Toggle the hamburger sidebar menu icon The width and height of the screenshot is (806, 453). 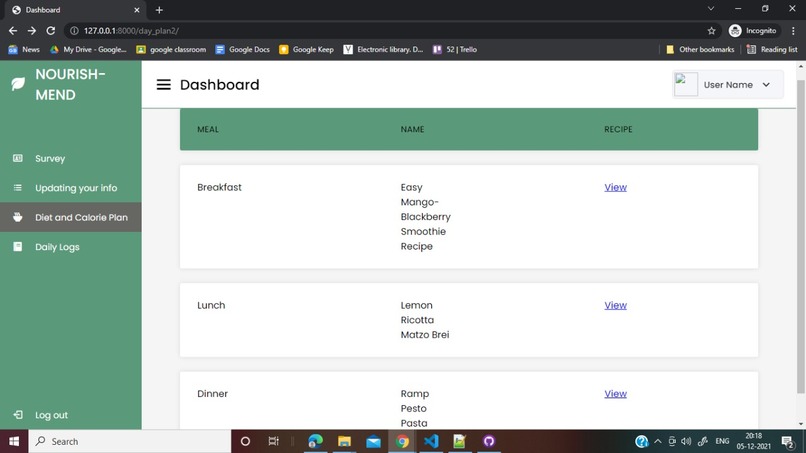coord(163,84)
